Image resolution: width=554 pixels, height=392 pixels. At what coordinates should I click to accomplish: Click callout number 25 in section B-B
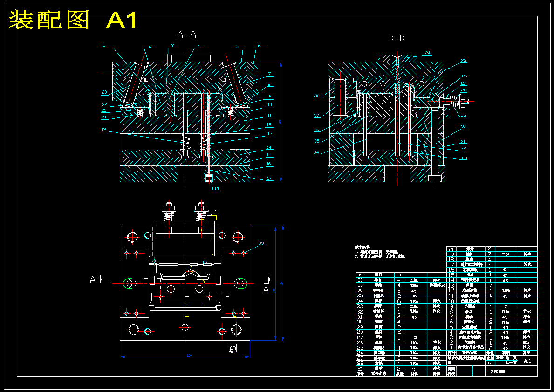(464, 61)
